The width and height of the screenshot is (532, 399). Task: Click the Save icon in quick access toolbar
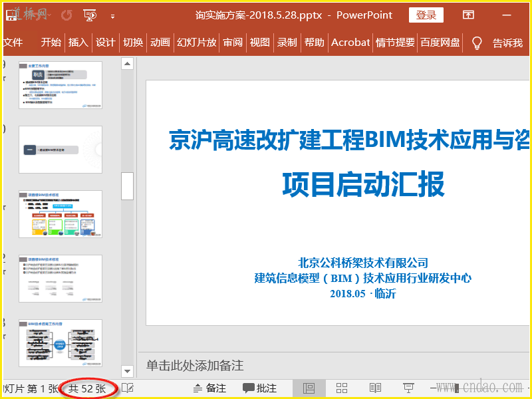click(12, 15)
